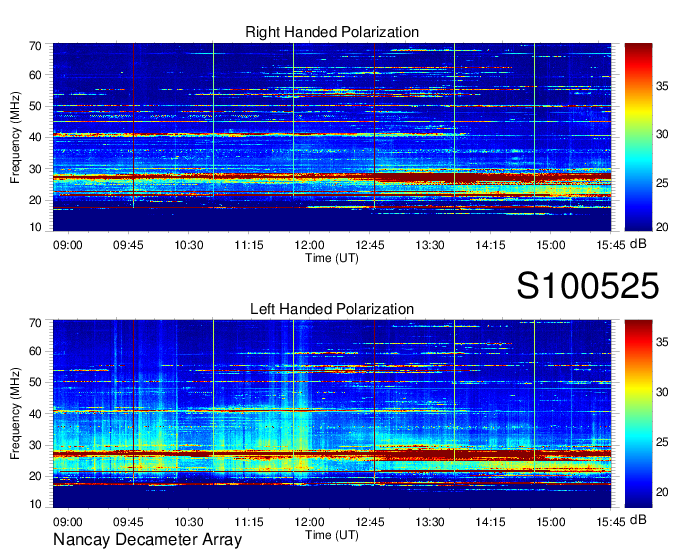Click the "14:15" time tick of the bottom plot
The image size is (680, 552).
[490, 522]
